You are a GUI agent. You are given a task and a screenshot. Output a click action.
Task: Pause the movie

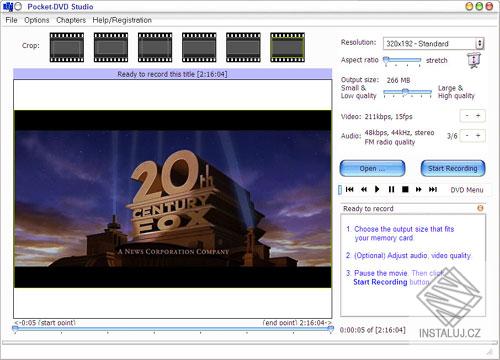point(391,189)
